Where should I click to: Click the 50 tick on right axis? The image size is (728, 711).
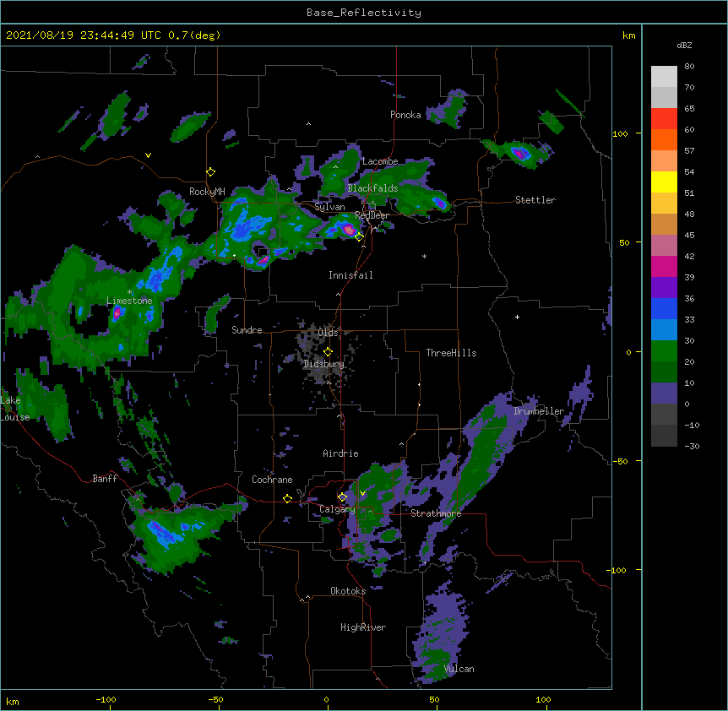coord(624,242)
